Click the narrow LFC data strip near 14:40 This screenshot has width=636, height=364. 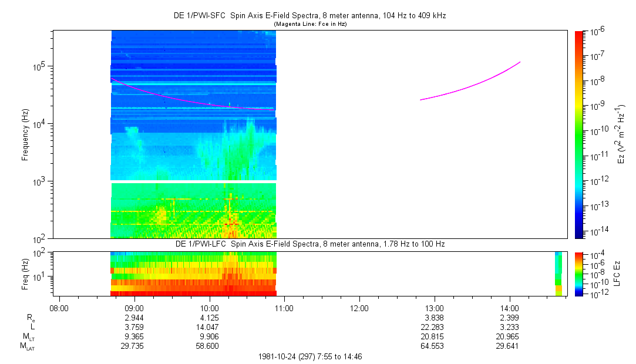pyautogui.click(x=558, y=274)
